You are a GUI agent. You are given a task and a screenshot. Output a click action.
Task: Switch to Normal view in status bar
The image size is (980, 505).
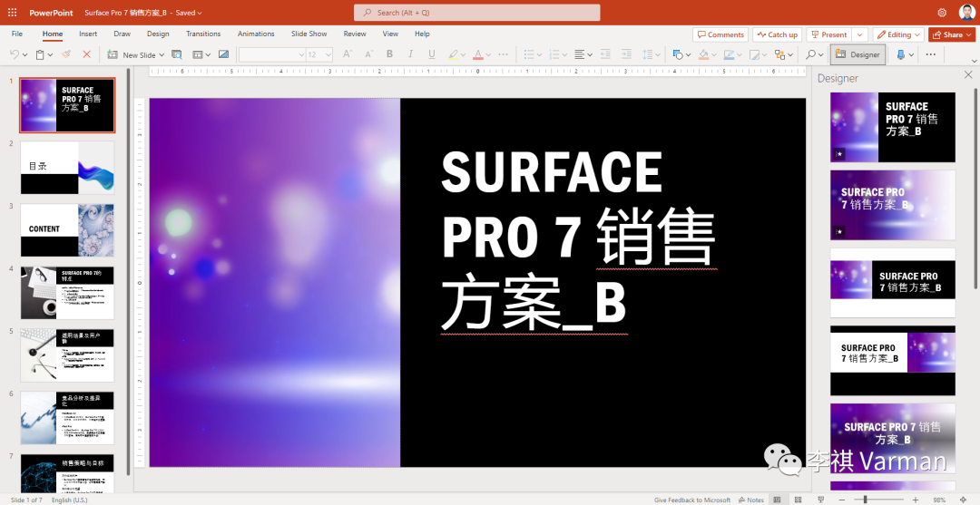pyautogui.click(x=777, y=500)
